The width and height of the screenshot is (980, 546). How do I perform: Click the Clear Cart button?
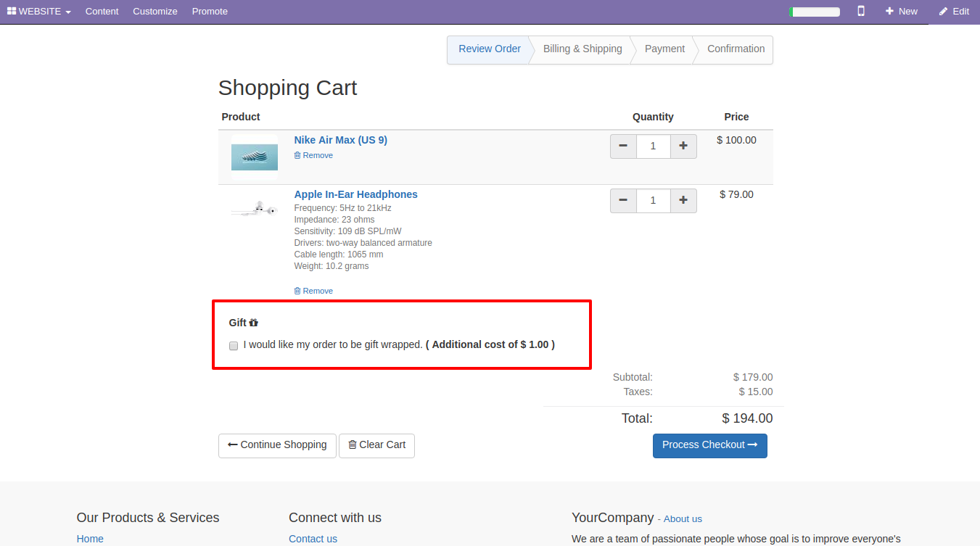pos(376,445)
